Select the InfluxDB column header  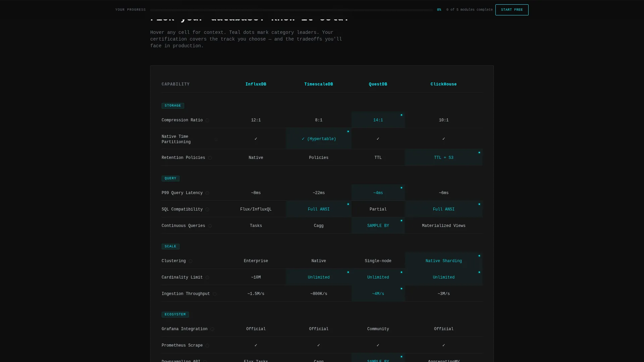tap(256, 84)
